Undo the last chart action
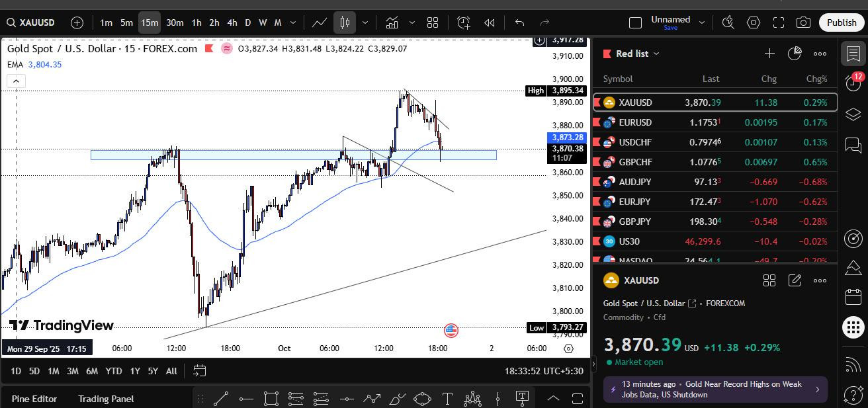This screenshot has height=408, width=868. [520, 22]
